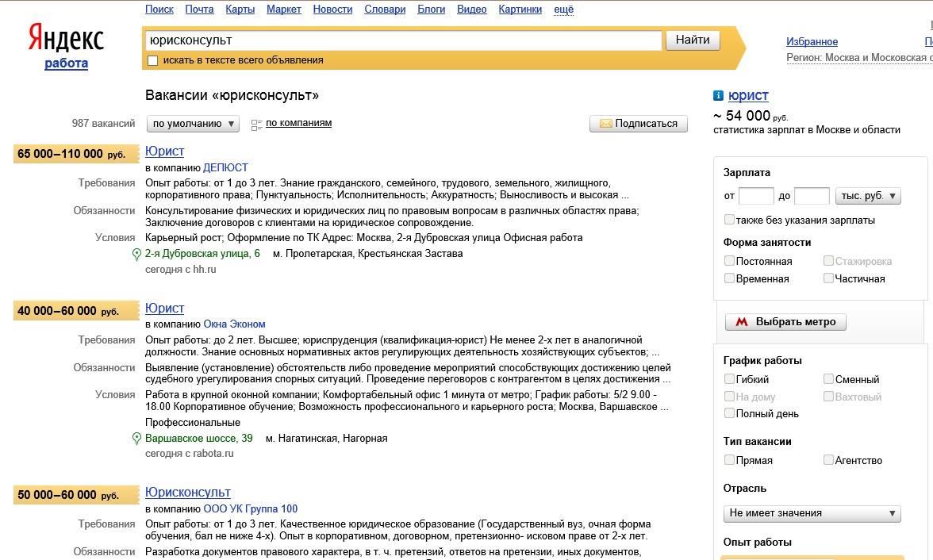
Task: Click the 40 000–60 000 руб. salary tag
Action: (x=76, y=311)
